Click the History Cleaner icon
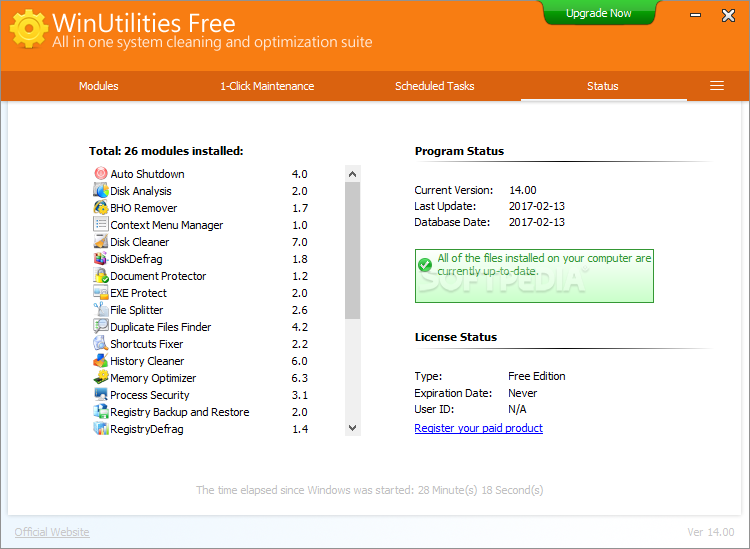Viewport: 750px width, 549px height. 100,360
